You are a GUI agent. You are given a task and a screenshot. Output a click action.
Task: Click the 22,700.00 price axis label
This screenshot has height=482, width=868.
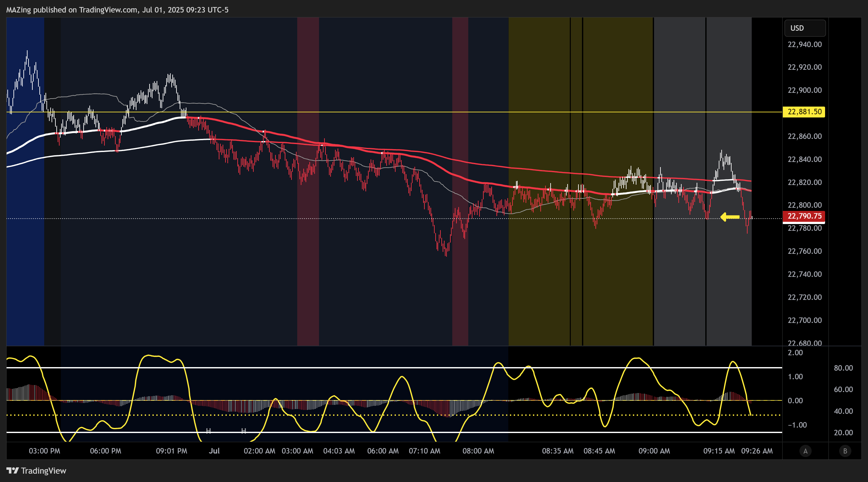pos(805,320)
